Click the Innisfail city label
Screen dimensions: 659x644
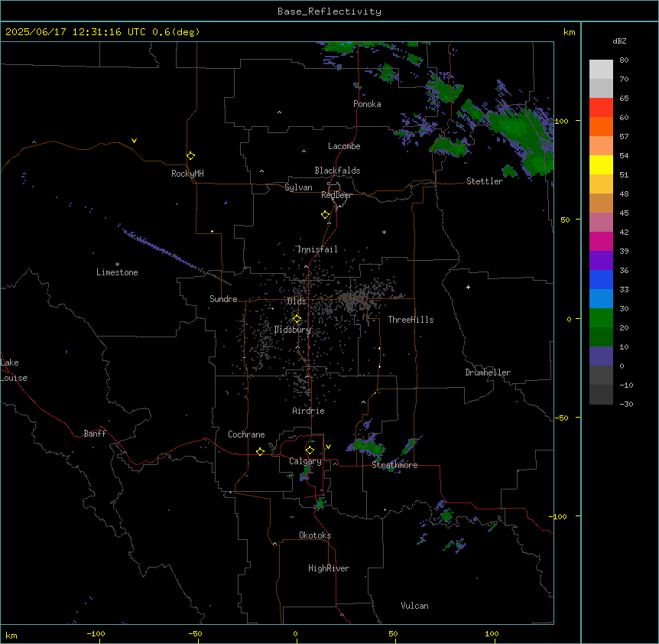pos(317,249)
